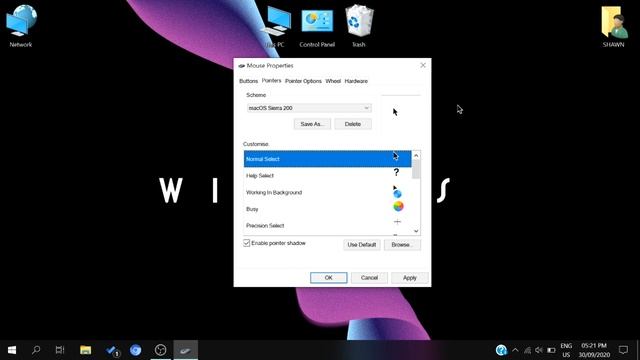Click the cursor list scrollbar thumb
Screen dimensions: 640x360
pyautogui.click(x=416, y=169)
